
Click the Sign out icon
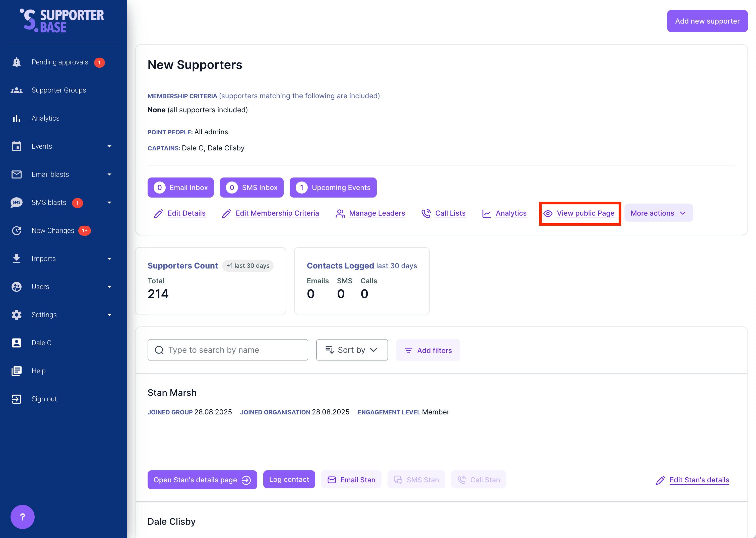pos(16,399)
